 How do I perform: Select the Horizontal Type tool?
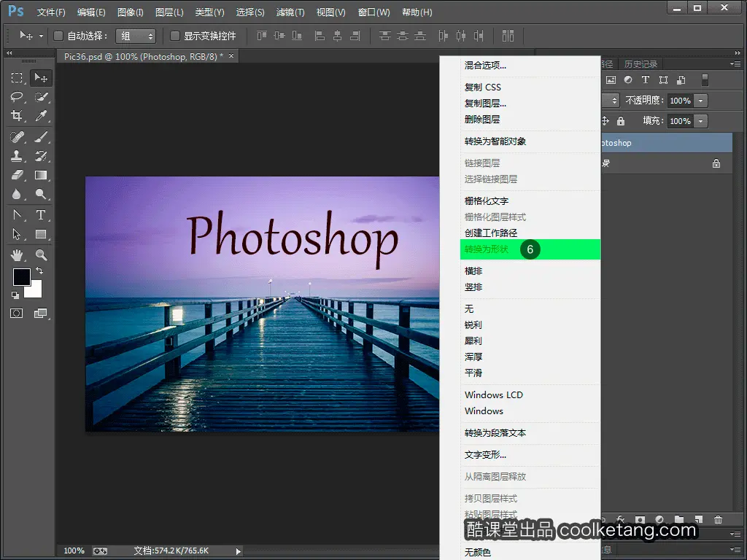(x=41, y=215)
